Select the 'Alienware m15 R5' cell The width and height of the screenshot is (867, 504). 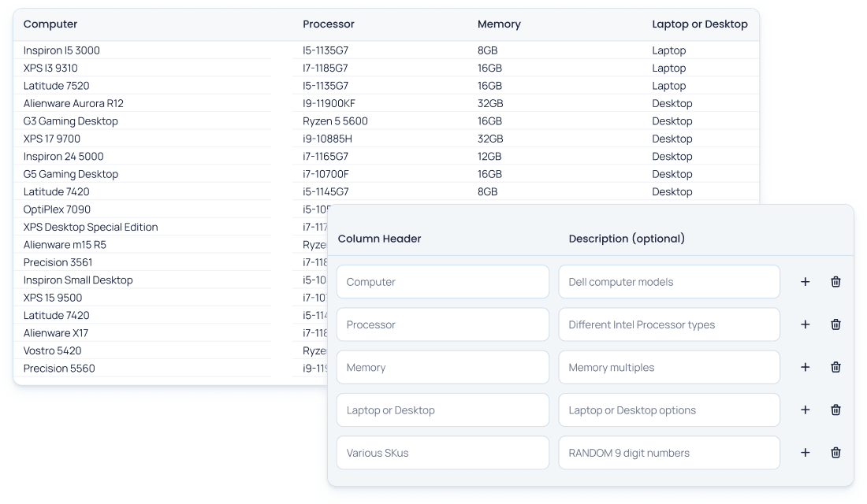click(x=65, y=245)
